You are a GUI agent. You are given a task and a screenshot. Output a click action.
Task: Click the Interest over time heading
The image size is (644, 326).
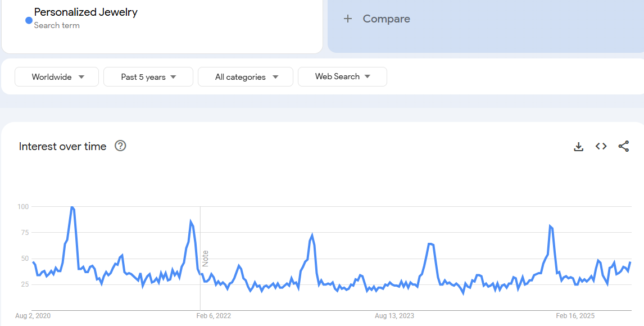click(x=62, y=147)
